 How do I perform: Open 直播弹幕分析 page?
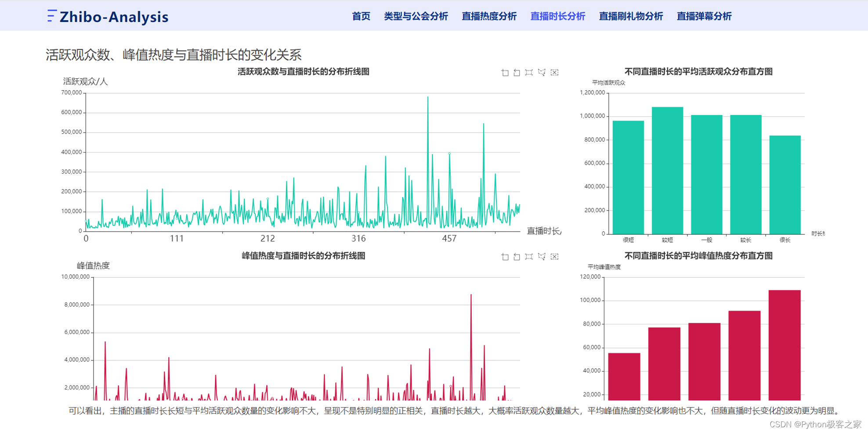pos(704,16)
